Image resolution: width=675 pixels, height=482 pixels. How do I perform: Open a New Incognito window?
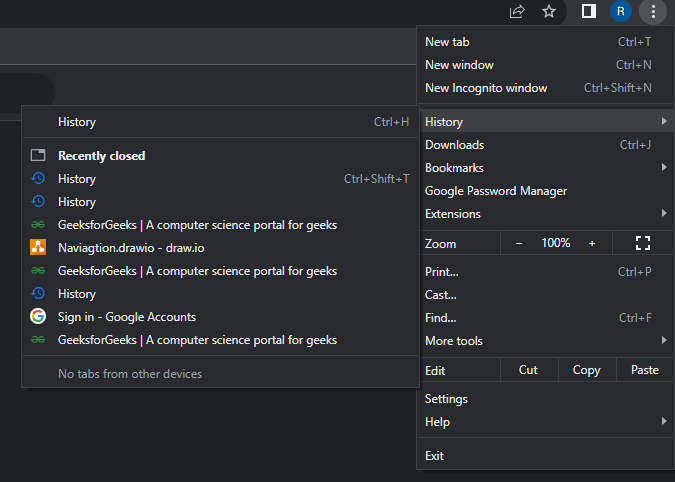[x=486, y=88]
